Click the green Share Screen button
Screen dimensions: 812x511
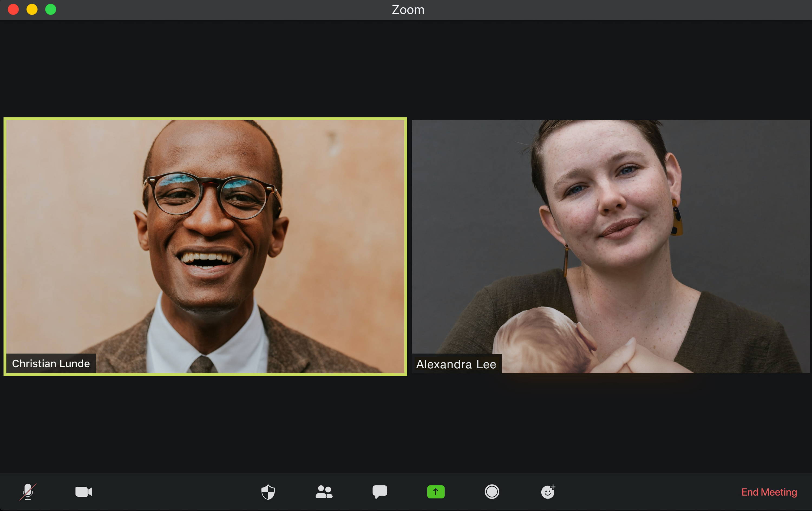436,492
